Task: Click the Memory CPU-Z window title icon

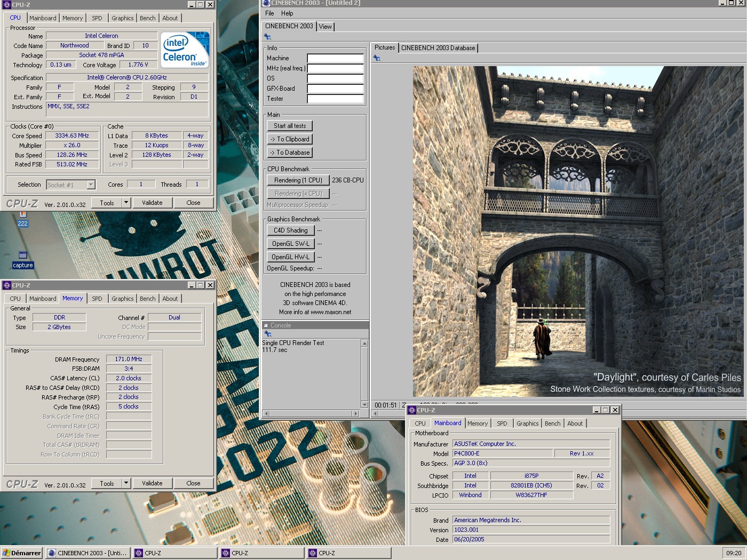Action: (x=6, y=285)
